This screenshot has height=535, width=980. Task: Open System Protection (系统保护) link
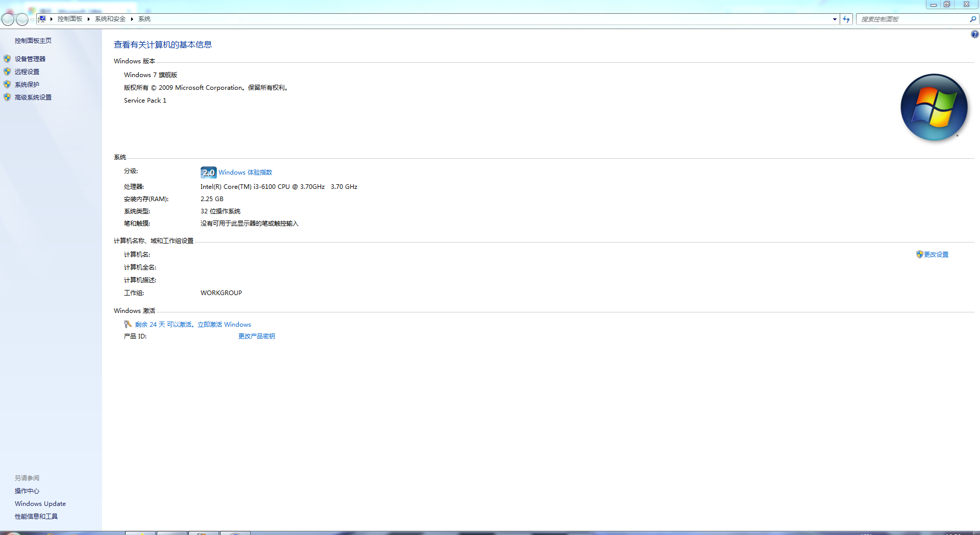[27, 85]
